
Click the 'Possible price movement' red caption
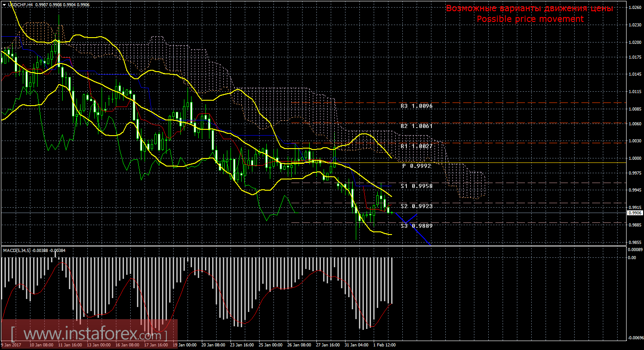point(530,19)
